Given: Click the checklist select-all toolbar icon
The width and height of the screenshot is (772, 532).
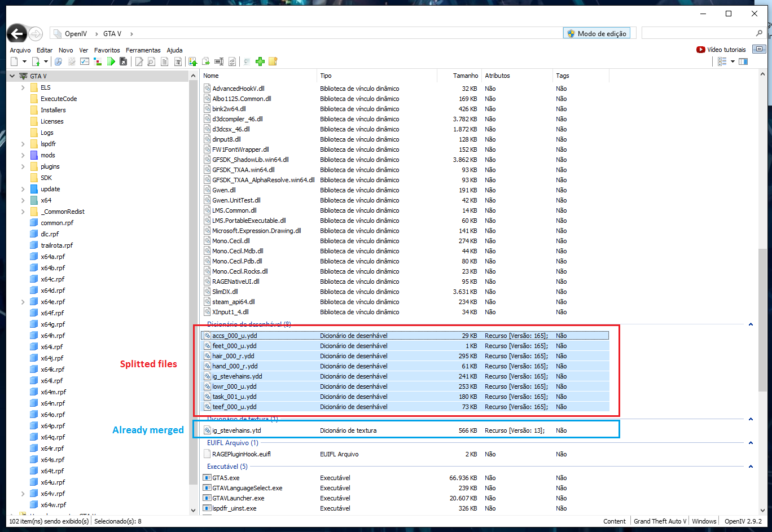Looking at the screenshot, I should [x=85, y=61].
